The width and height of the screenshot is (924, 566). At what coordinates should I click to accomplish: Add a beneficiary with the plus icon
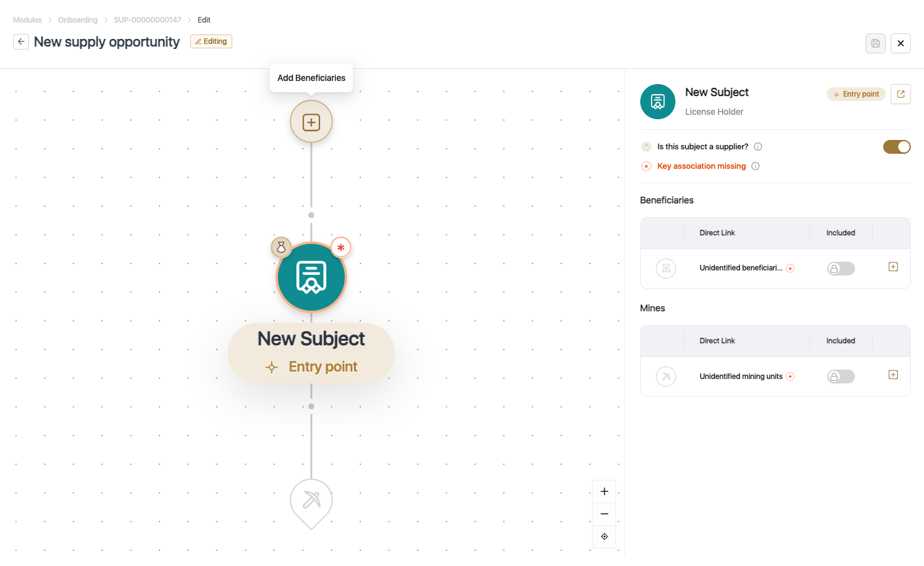point(893,267)
